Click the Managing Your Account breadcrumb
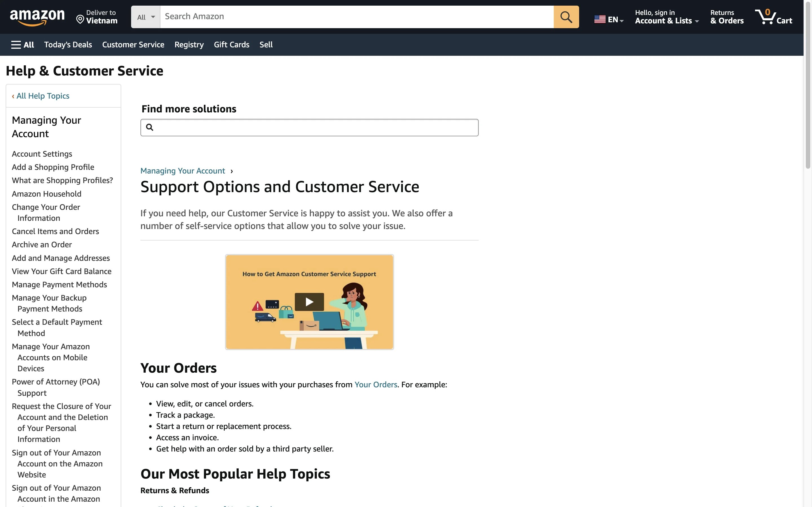This screenshot has height=507, width=812. pyautogui.click(x=182, y=171)
